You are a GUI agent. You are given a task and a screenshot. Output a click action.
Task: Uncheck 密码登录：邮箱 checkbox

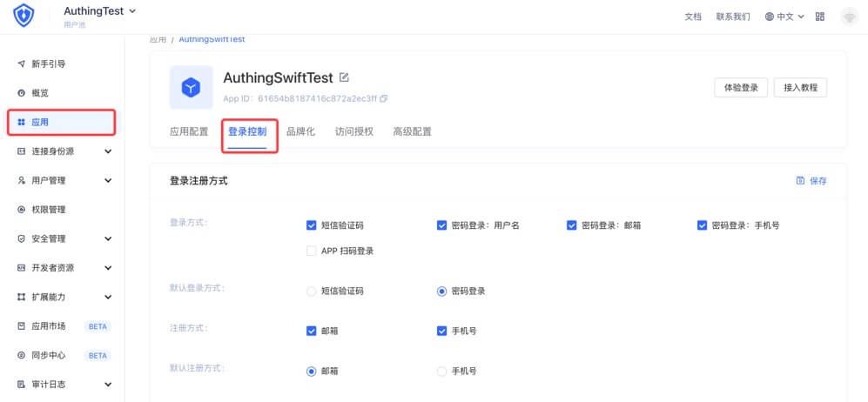(572, 225)
